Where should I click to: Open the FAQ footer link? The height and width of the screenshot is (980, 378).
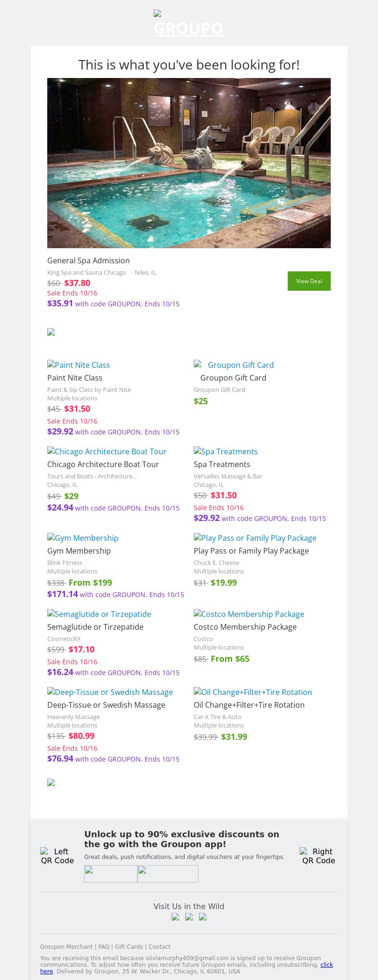(103, 947)
